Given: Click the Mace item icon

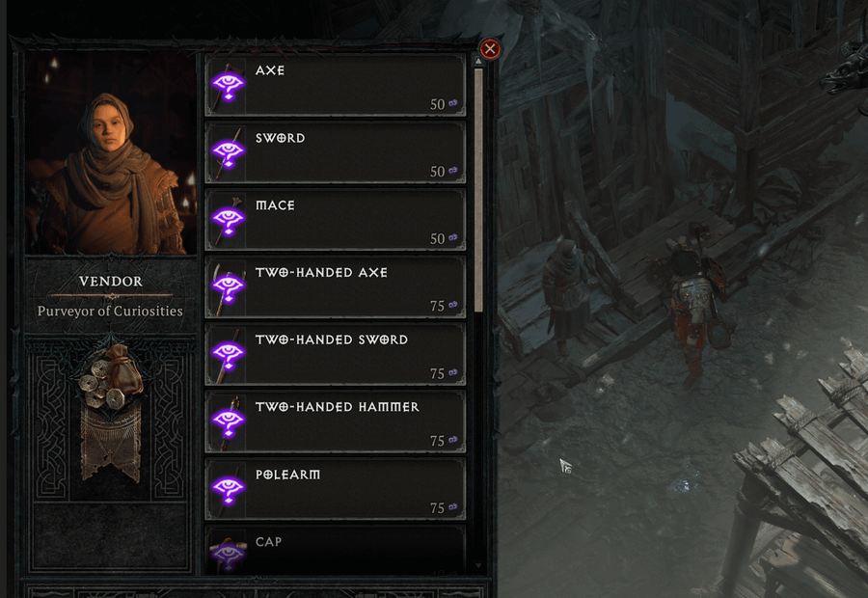Looking at the screenshot, I should pyautogui.click(x=228, y=220).
